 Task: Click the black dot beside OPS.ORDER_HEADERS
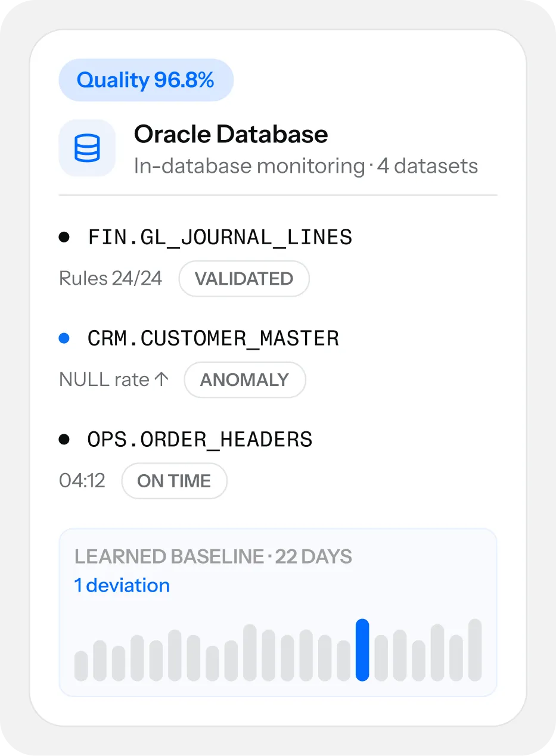coord(64,440)
